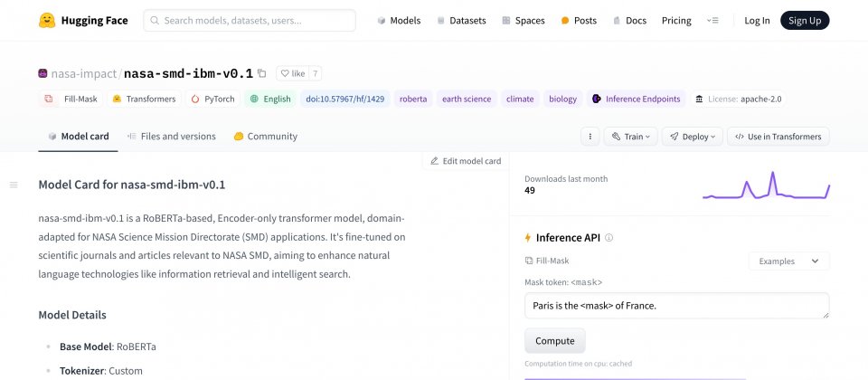Image resolution: width=868 pixels, height=380 pixels.
Task: Click the 'Tokenizer: Custom' list item
Action: [100, 371]
